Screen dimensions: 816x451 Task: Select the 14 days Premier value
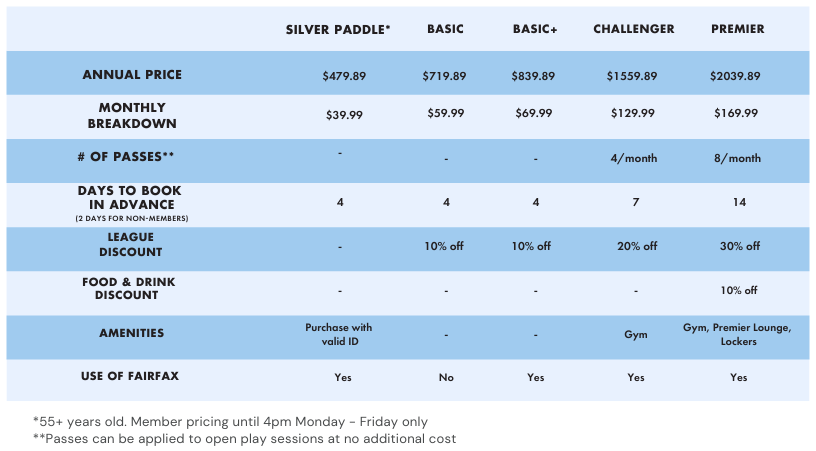[x=738, y=202]
